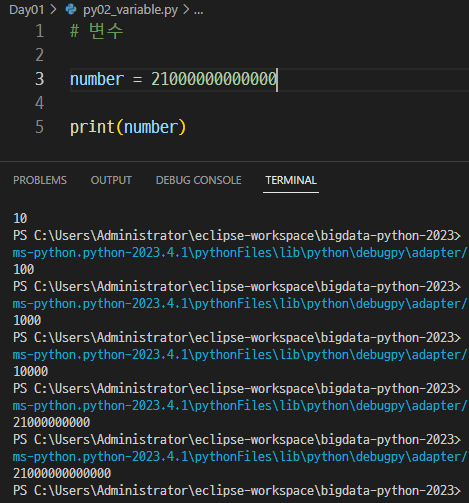469x503 pixels.
Task: Click the print function call on line 5
Action: 92,127
